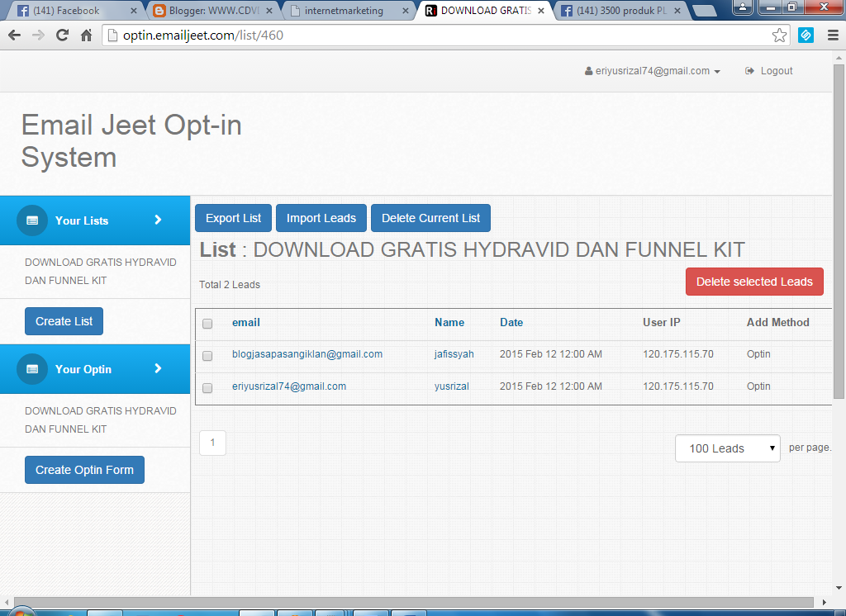Close the internetmarketing tab
The width and height of the screenshot is (846, 616).
(405, 11)
